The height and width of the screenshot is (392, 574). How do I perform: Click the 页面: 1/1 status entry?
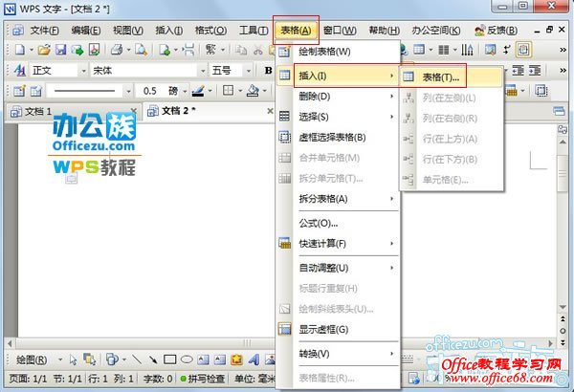(x=28, y=379)
